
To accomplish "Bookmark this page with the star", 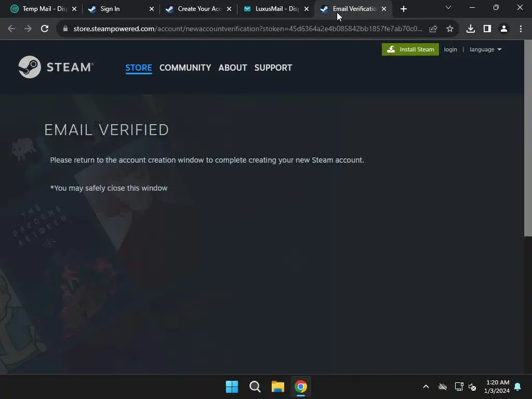I will (449, 29).
